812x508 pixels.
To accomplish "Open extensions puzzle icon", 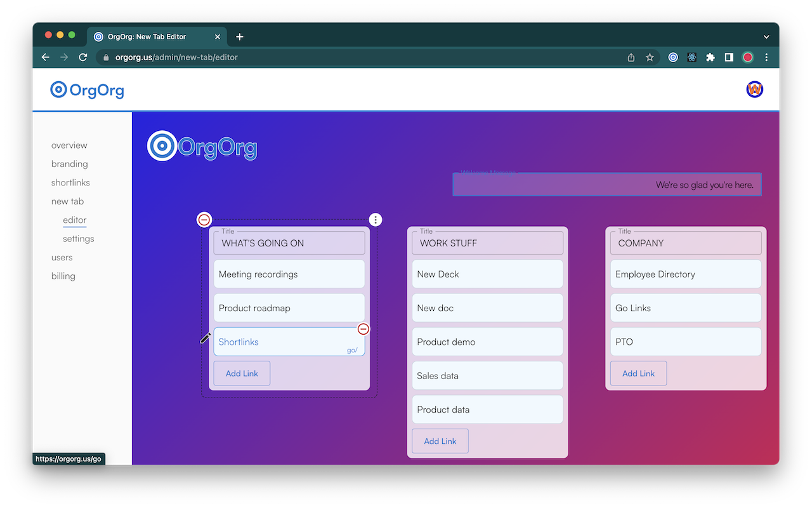I will (710, 57).
